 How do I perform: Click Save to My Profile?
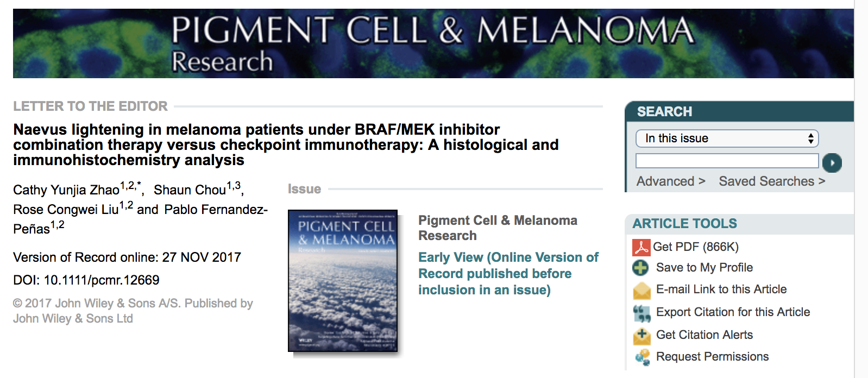point(705,268)
